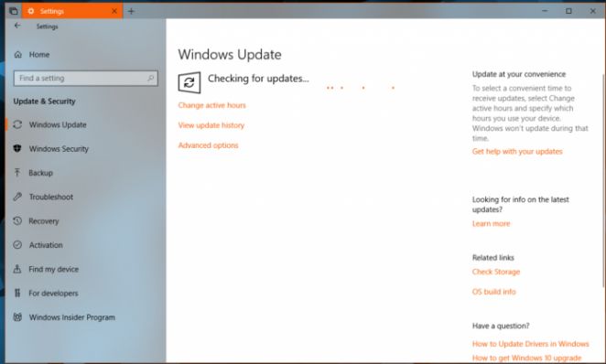Screen dimensions: 606x364
Task: Maximize the Settings window
Action: [x=568, y=11]
